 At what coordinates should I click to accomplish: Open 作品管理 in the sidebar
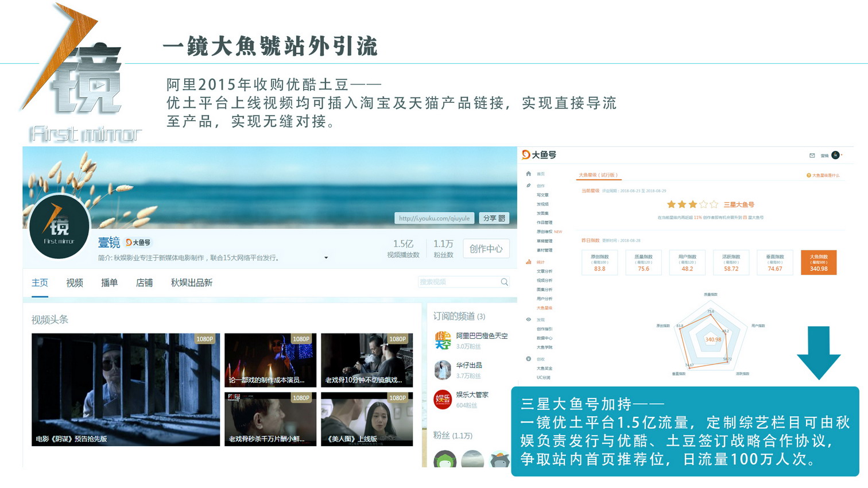(544, 223)
